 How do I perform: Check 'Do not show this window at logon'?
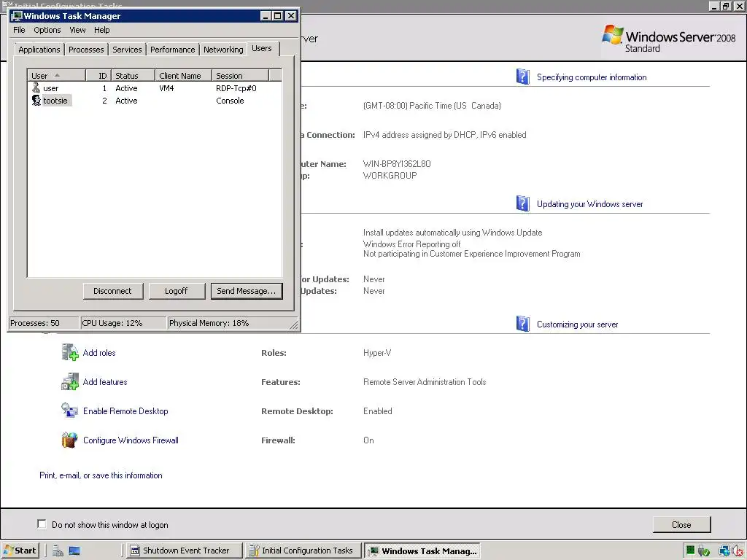point(42,524)
